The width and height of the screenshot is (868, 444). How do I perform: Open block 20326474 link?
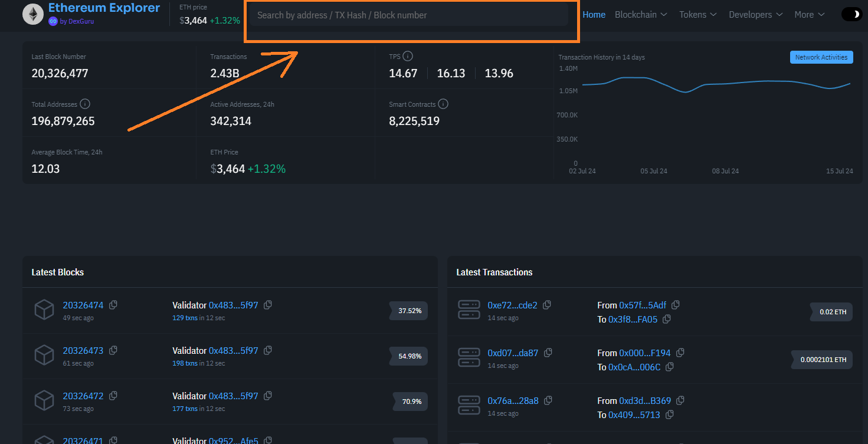(x=83, y=305)
